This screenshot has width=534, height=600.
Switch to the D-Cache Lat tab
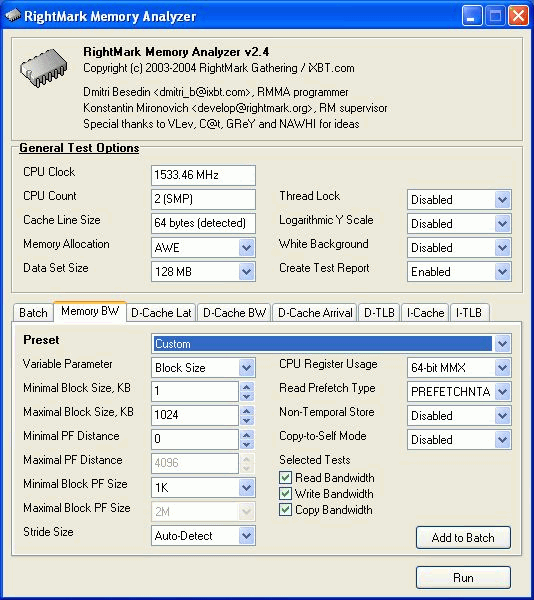tap(161, 313)
